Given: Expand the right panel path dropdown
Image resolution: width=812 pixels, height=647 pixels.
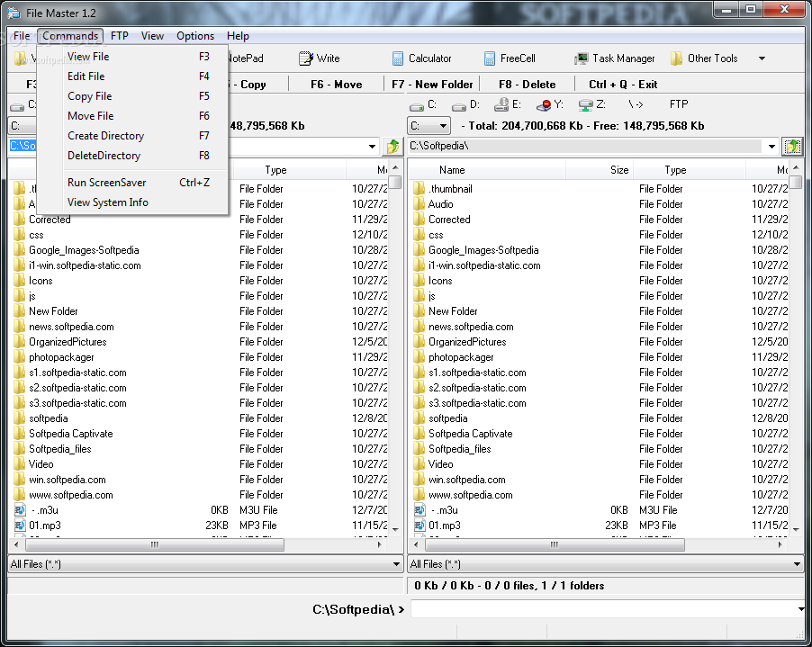Looking at the screenshot, I should [771, 147].
